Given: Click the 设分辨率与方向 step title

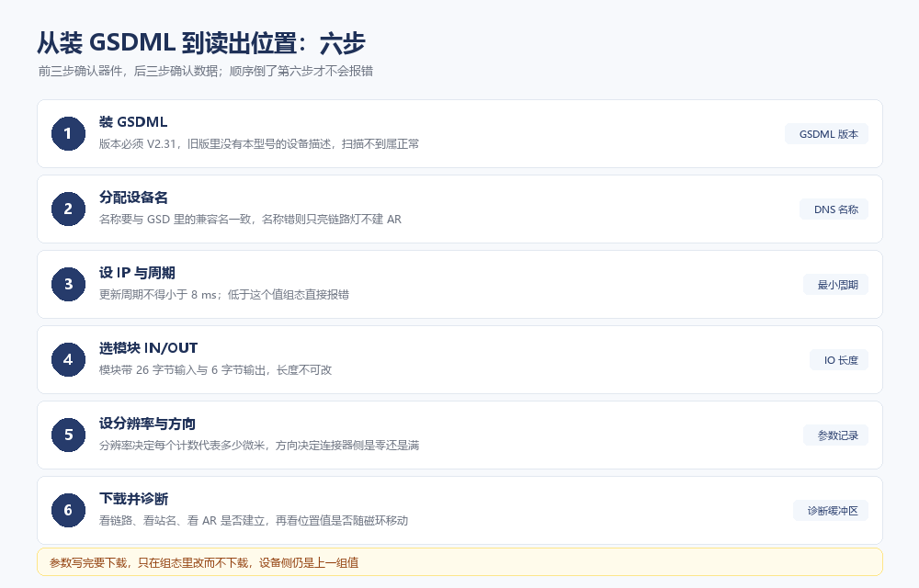Looking at the screenshot, I should click(147, 424).
